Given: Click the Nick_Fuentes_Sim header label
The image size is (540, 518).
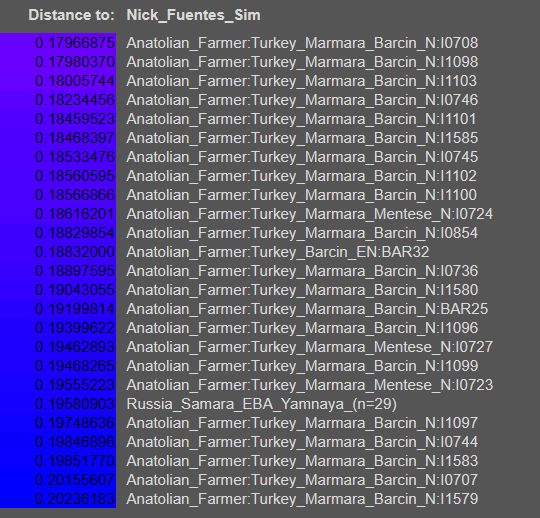Looking at the screenshot, I should pyautogui.click(x=193, y=15).
